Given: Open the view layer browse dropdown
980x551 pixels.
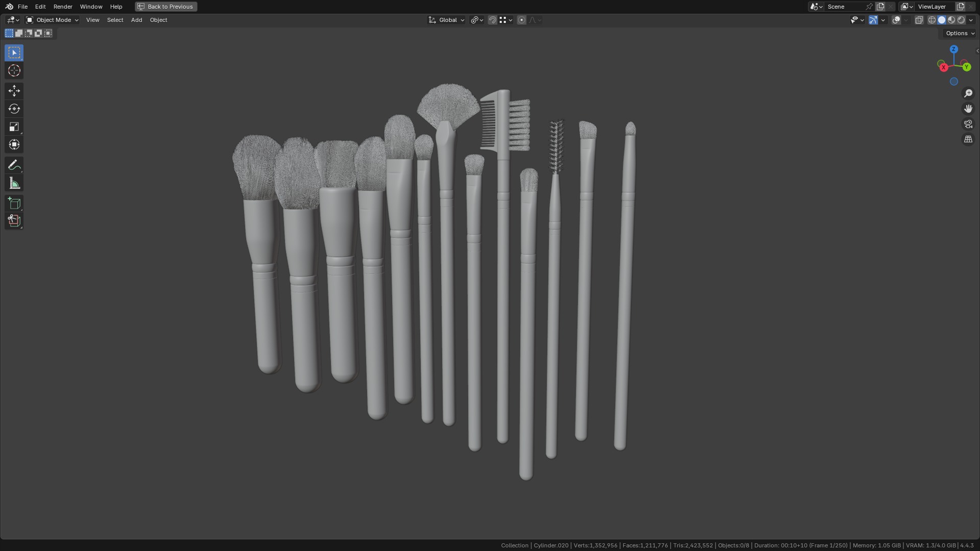Looking at the screenshot, I should pyautogui.click(x=907, y=7).
